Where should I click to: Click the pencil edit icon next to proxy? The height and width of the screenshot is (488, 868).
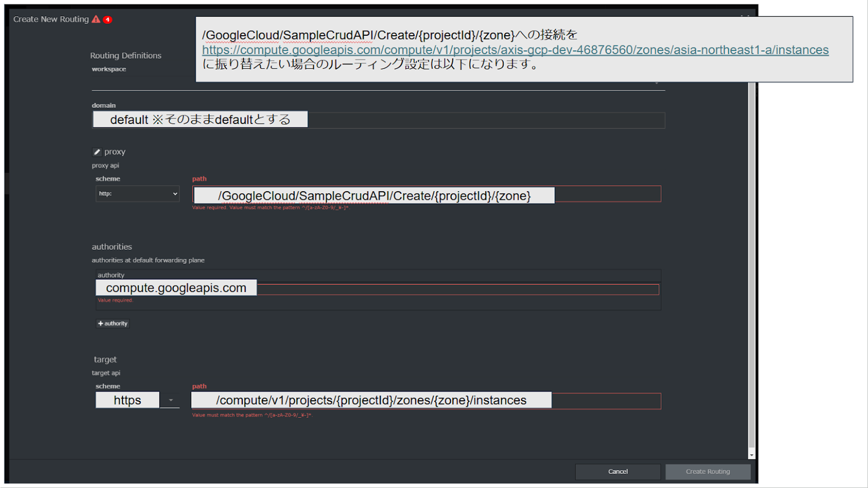[97, 152]
